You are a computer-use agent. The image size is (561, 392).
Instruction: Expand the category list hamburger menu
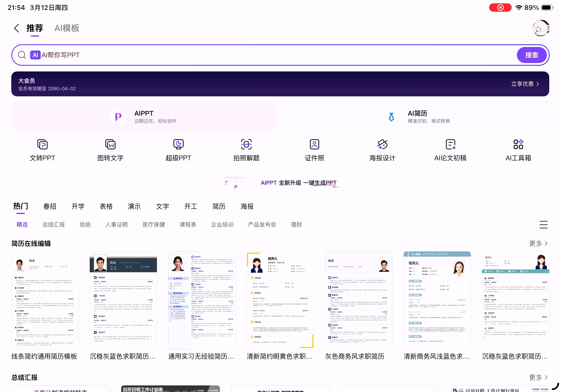[543, 225]
